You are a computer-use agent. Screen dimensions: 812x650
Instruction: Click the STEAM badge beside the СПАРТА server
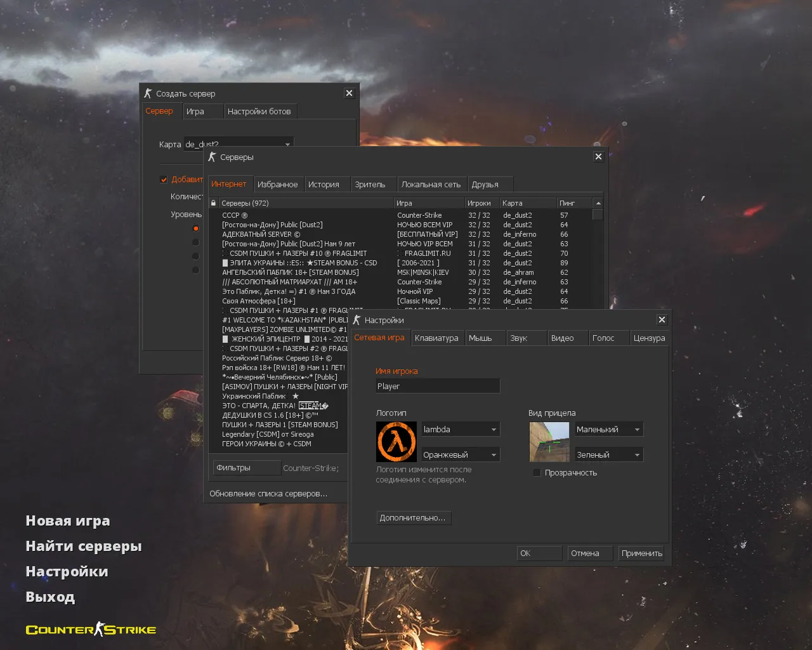pos(313,405)
